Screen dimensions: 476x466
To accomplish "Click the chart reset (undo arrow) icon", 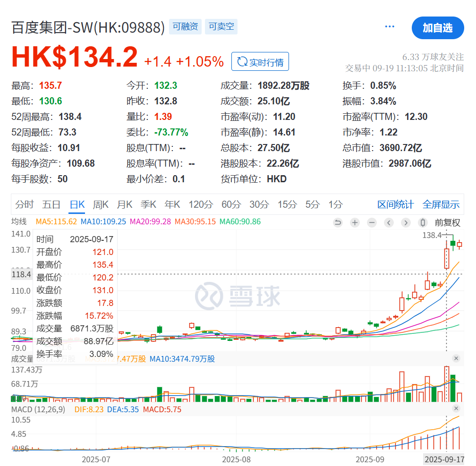I will tap(338, 222).
